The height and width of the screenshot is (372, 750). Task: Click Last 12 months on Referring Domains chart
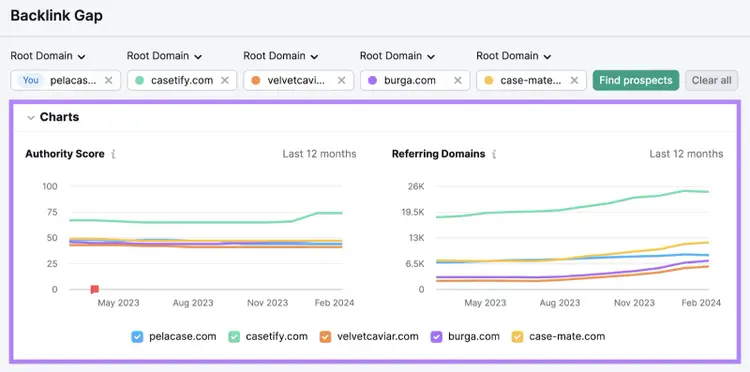[686, 154]
